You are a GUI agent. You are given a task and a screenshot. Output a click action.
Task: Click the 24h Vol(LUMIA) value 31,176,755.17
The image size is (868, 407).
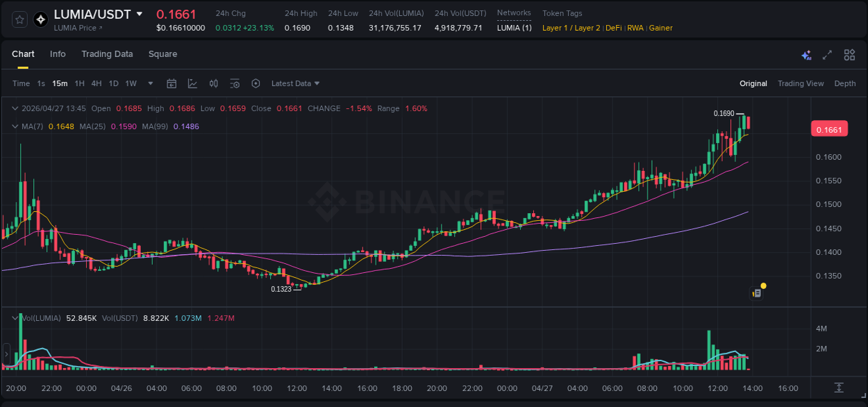[395, 28]
